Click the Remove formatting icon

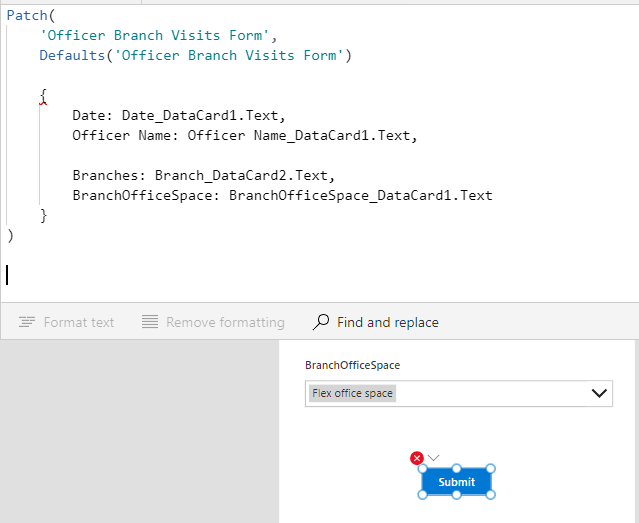click(150, 322)
